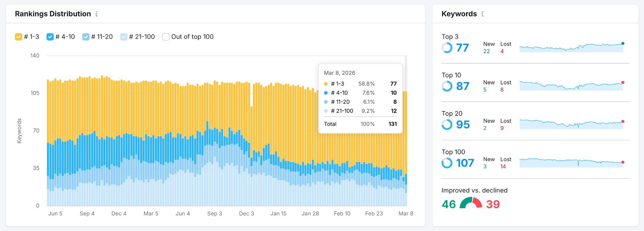The image size is (644, 231).
Task: Click the Top 3 New count 22
Action: point(486,51)
